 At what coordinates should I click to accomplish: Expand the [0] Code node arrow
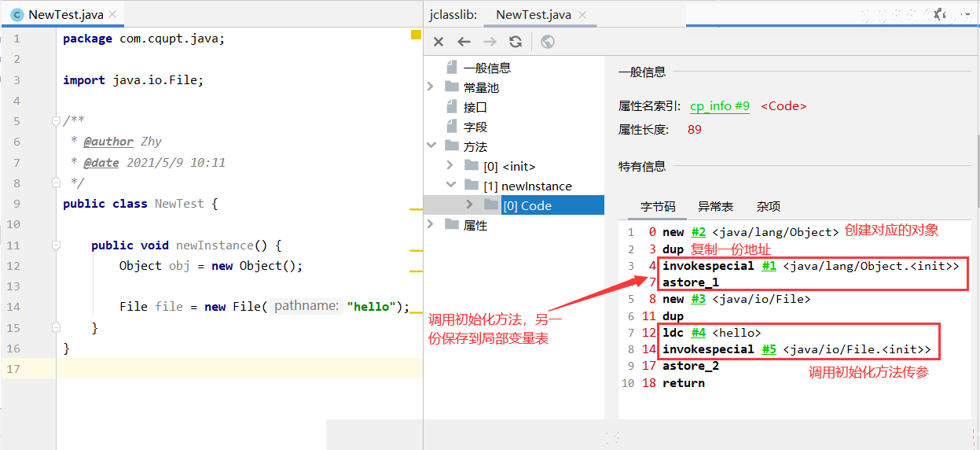[469, 205]
